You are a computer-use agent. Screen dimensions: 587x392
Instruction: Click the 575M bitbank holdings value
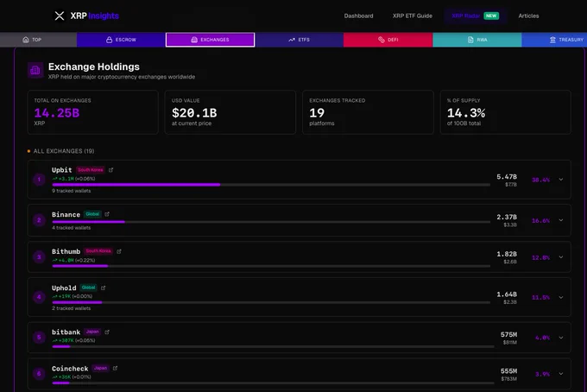[508, 334]
